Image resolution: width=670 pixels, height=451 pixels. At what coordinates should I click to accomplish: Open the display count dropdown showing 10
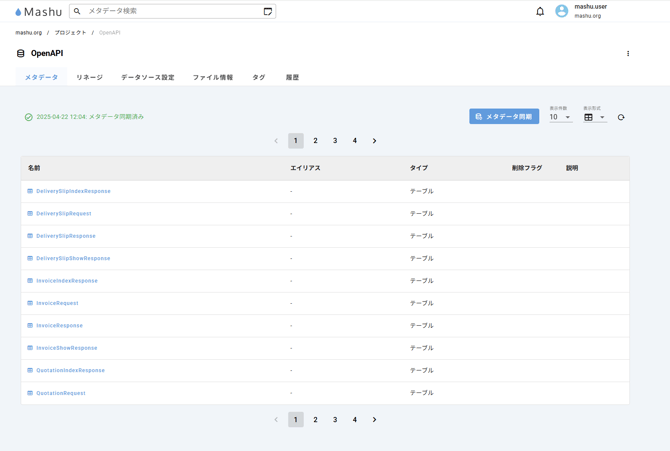(560, 117)
